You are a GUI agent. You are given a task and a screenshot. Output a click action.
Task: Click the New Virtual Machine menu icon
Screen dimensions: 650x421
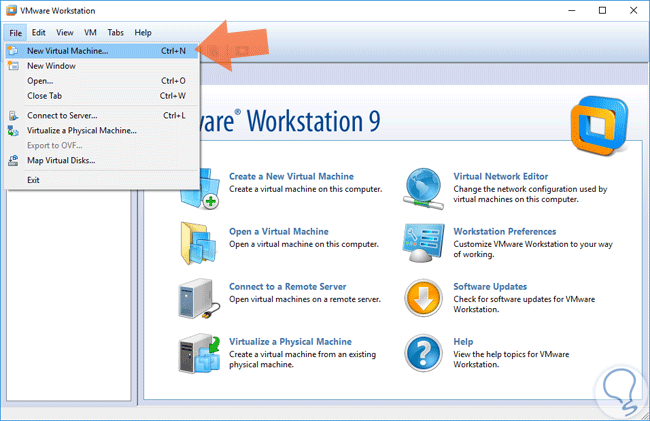coord(13,51)
